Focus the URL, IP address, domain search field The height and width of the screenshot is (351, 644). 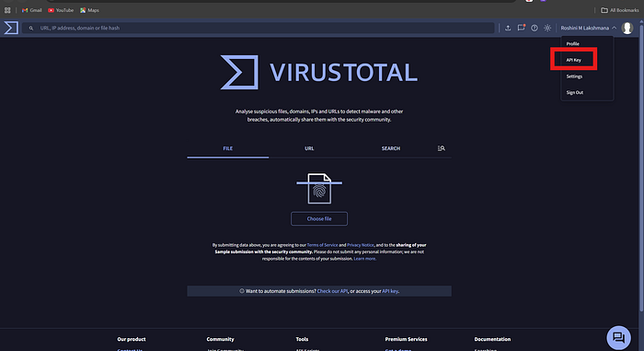point(259,28)
